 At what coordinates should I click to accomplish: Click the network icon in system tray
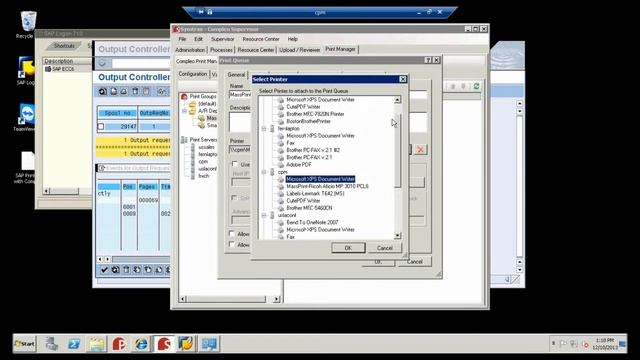point(574,344)
